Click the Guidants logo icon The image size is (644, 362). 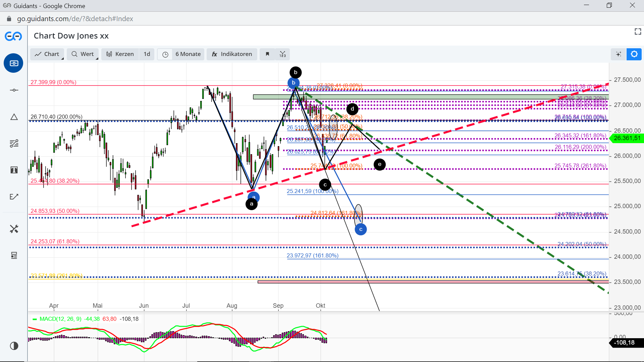(x=13, y=36)
